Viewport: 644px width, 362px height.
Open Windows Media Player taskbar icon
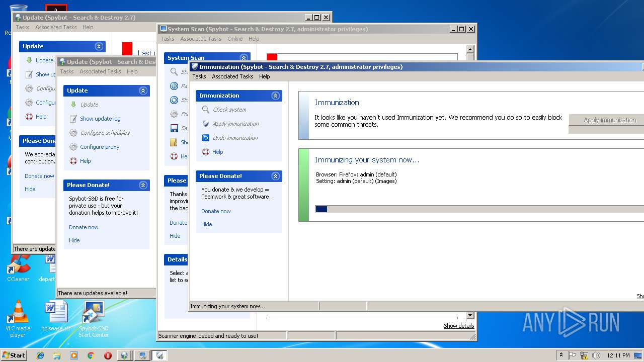74,355
